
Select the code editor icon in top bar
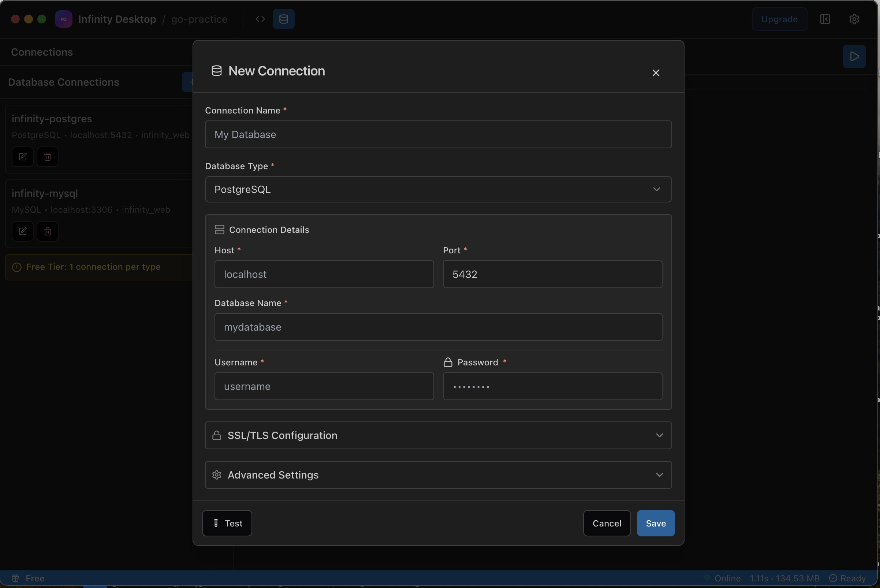pos(260,19)
